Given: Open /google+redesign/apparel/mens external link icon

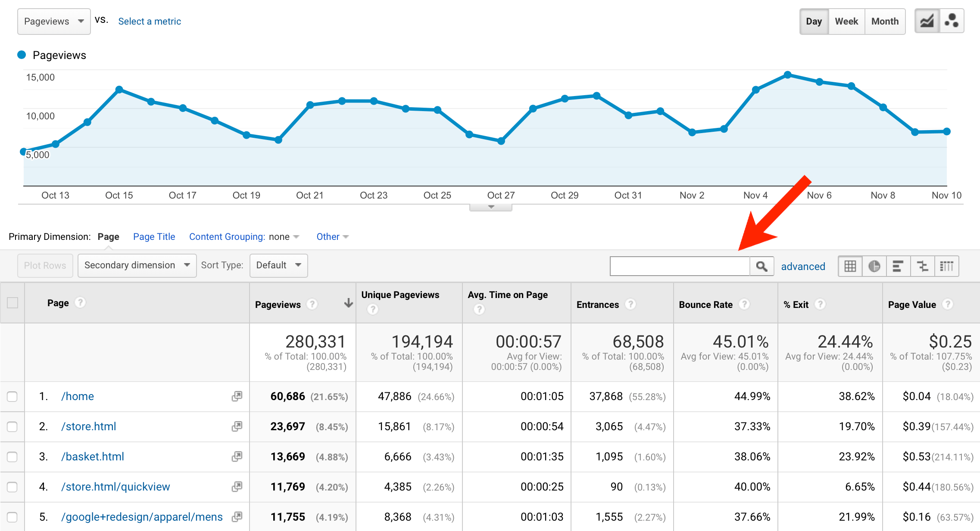Looking at the screenshot, I should coord(237,517).
